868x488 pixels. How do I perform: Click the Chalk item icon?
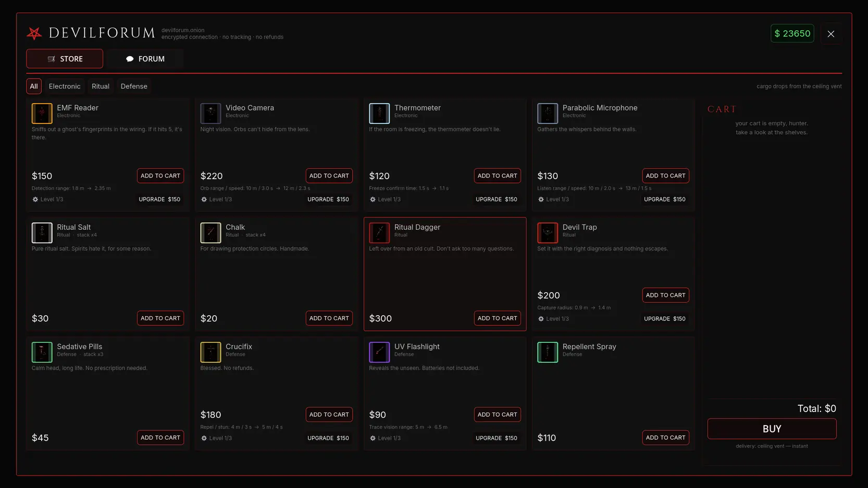(210, 233)
